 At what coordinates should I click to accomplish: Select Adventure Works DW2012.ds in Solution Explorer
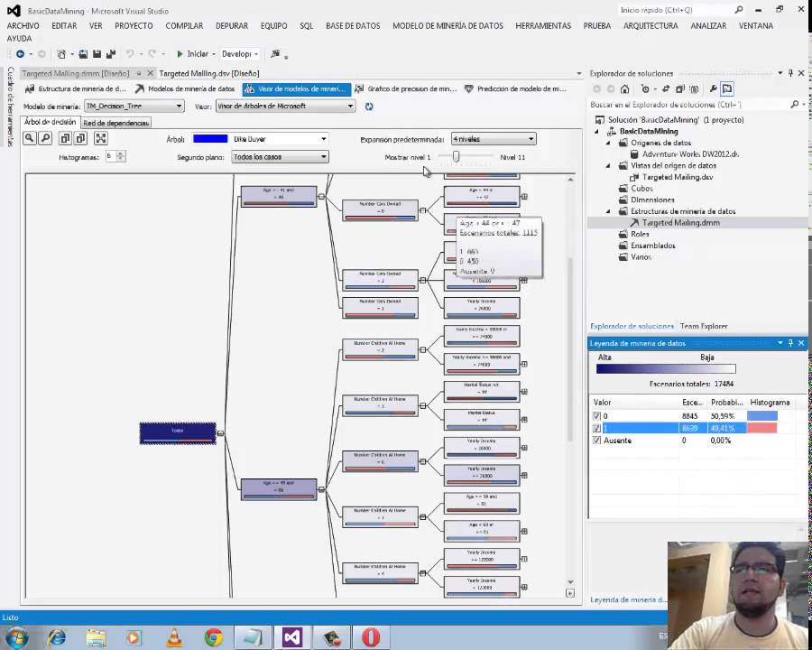point(690,154)
